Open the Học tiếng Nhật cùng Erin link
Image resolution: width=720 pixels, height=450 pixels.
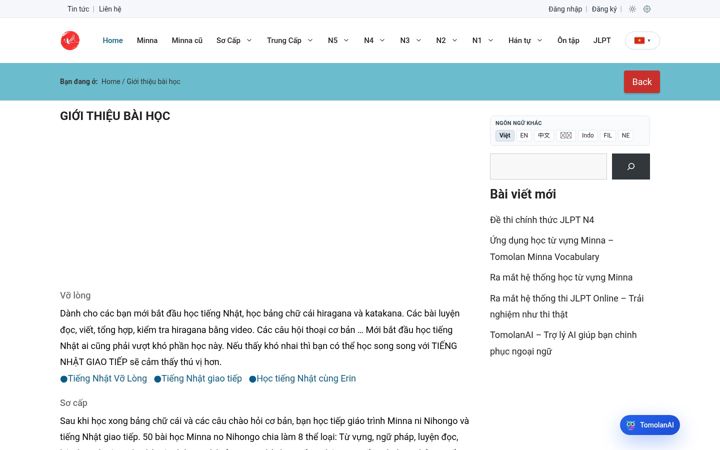point(303,379)
